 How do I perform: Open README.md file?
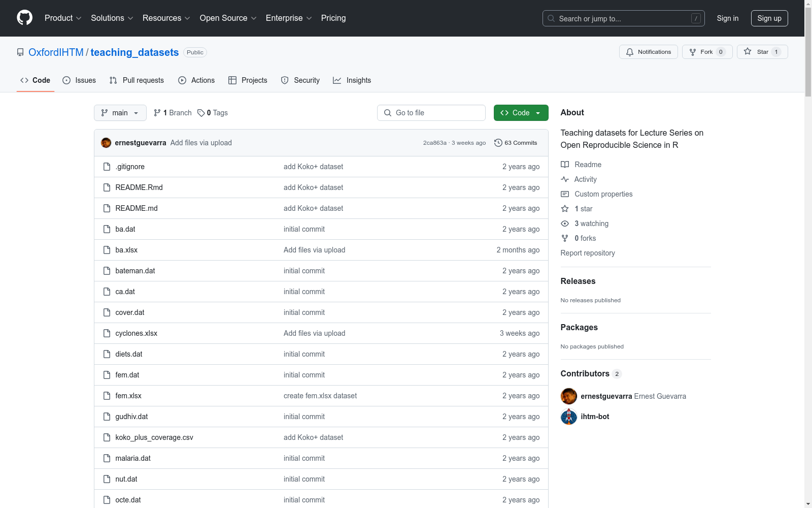click(137, 208)
